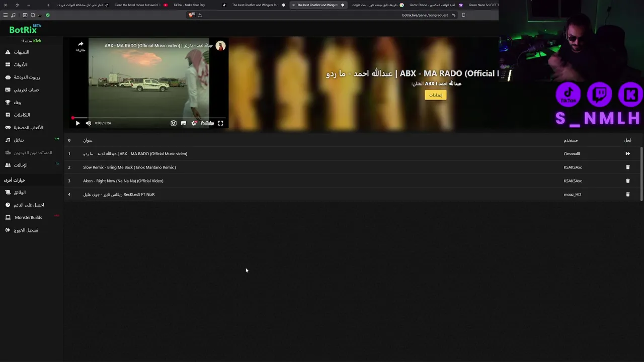Toggle subtitles in the YouTube player
This screenshot has width=644, height=362.
[184, 123]
